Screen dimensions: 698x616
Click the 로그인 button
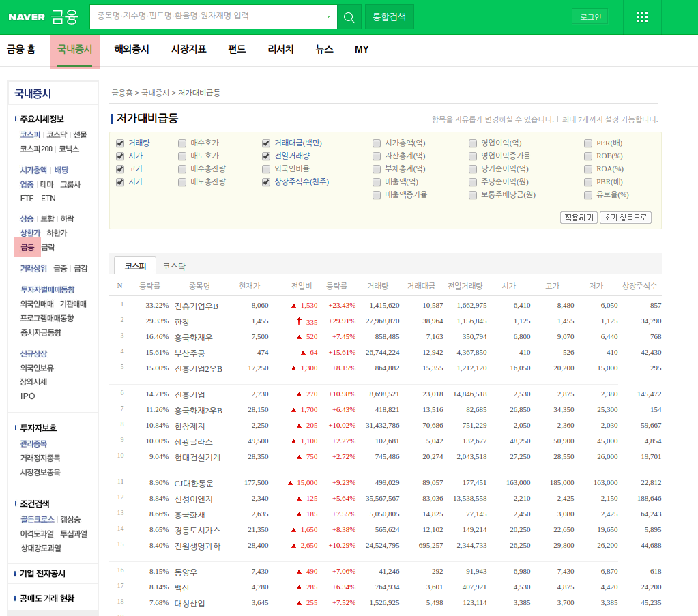(x=590, y=17)
